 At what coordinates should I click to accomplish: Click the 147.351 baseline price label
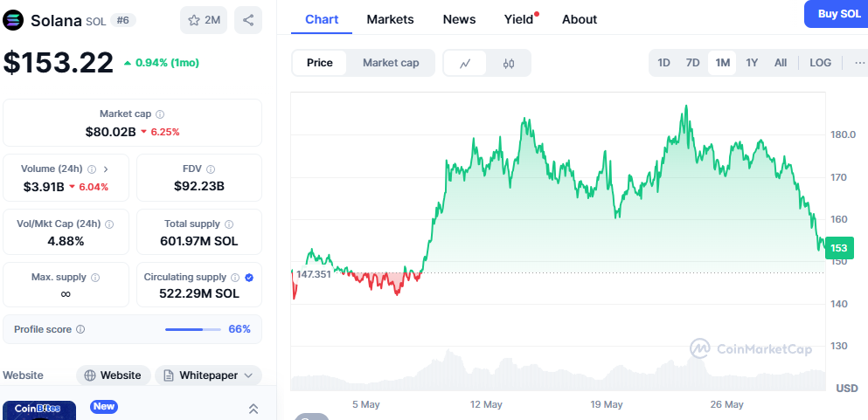313,274
